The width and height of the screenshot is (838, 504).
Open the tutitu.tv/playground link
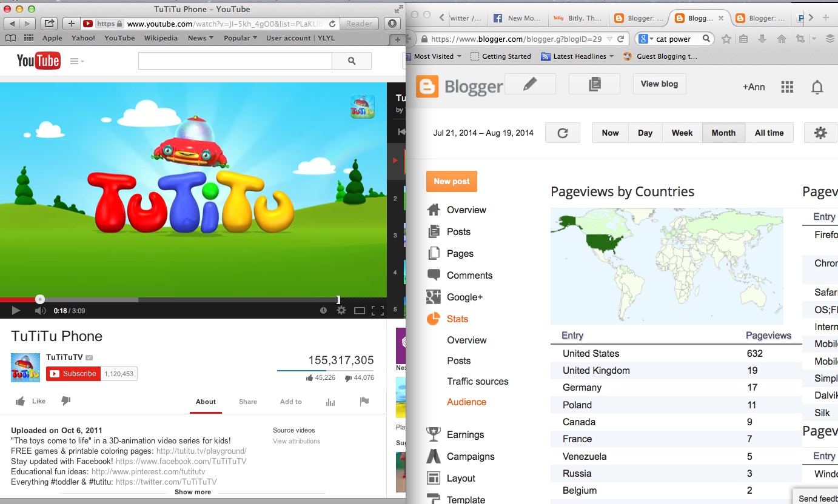coord(201,451)
